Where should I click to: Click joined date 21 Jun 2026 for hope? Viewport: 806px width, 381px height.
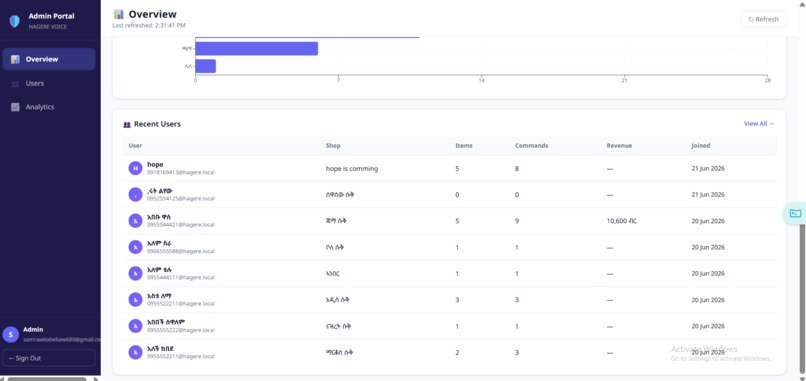(708, 169)
